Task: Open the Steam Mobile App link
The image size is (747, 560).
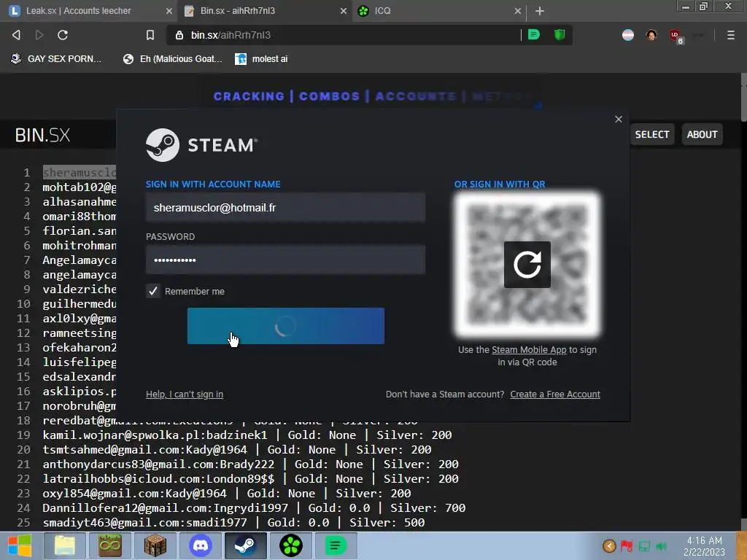Action: (x=529, y=349)
